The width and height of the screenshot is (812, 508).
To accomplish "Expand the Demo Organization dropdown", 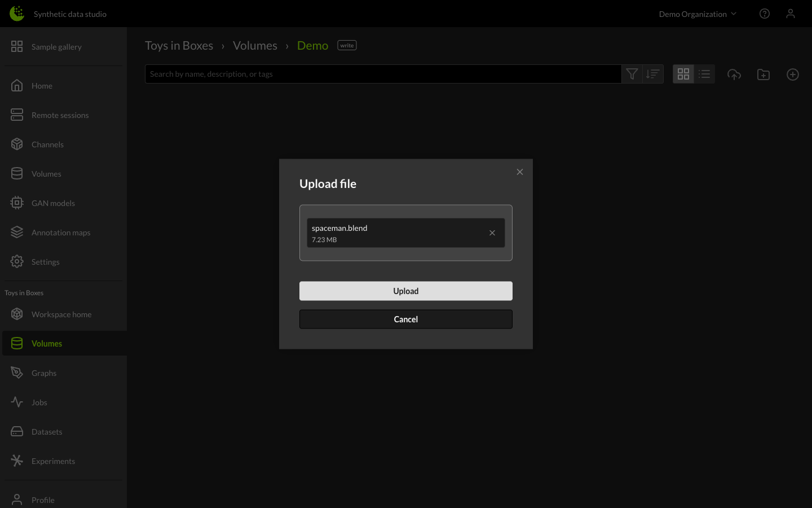I will point(698,14).
